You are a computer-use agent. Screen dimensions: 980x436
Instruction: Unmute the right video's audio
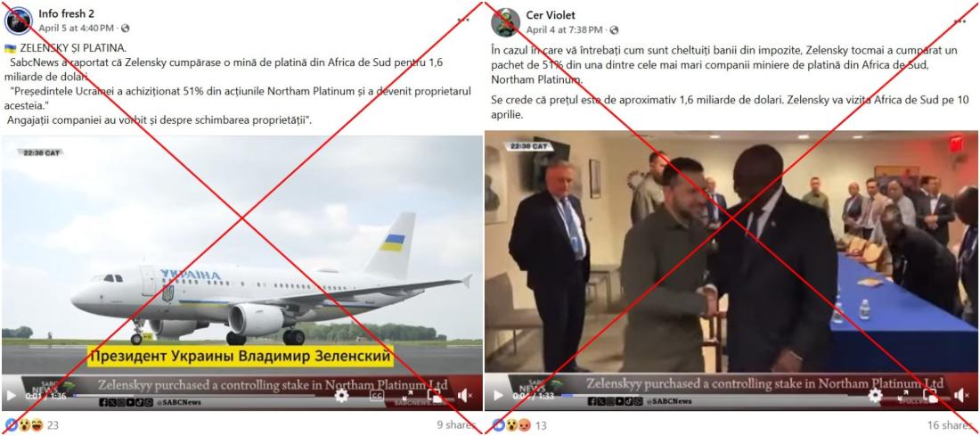tap(960, 395)
